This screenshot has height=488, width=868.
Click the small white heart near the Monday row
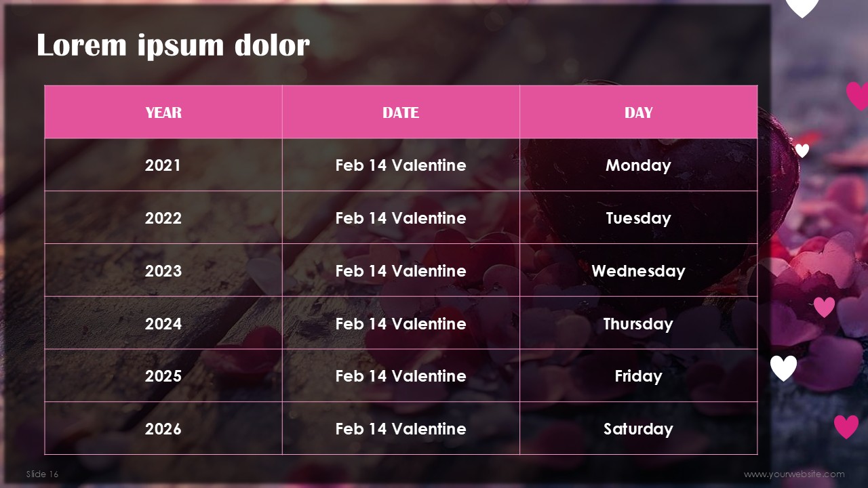[x=802, y=150]
